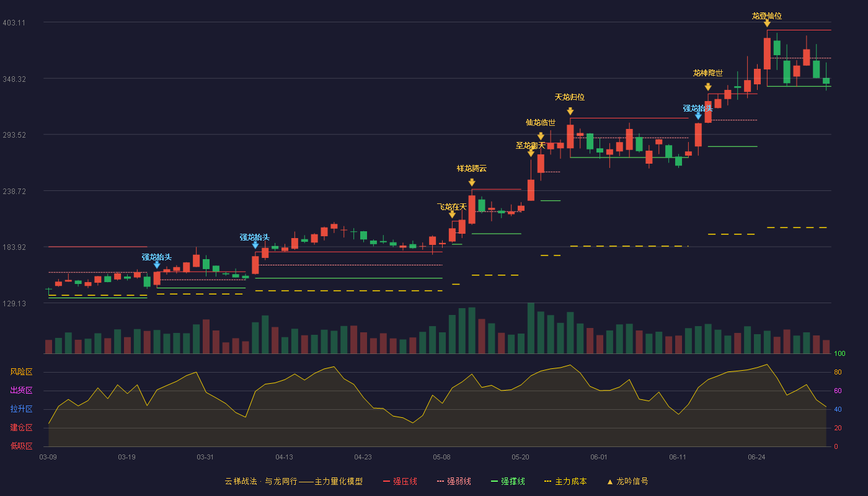Click the 06-24 date marker
Image resolution: width=868 pixels, height=496 pixels.
tap(756, 457)
